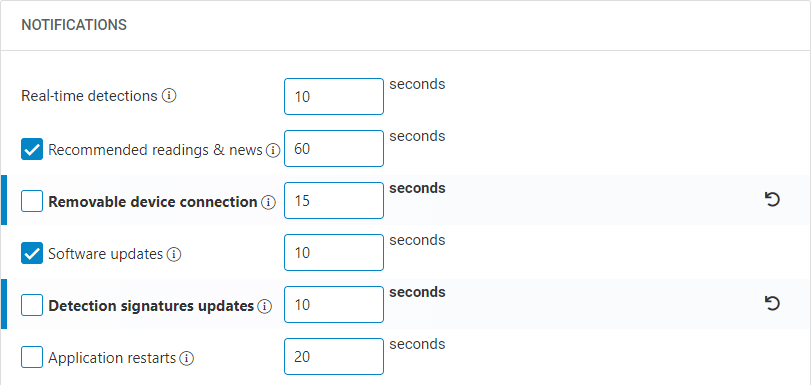Revert Detection signatures updates using reset arrow
This screenshot has height=385, width=811.
(x=772, y=304)
